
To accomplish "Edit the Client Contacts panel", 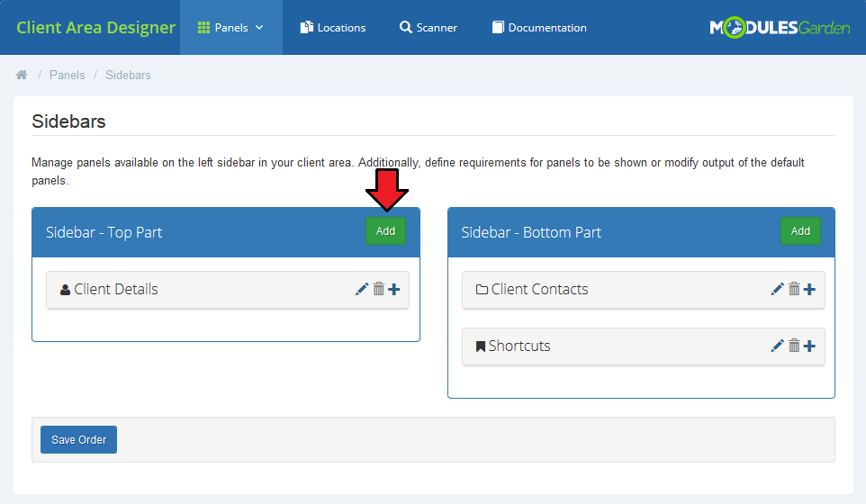I will coord(777,289).
